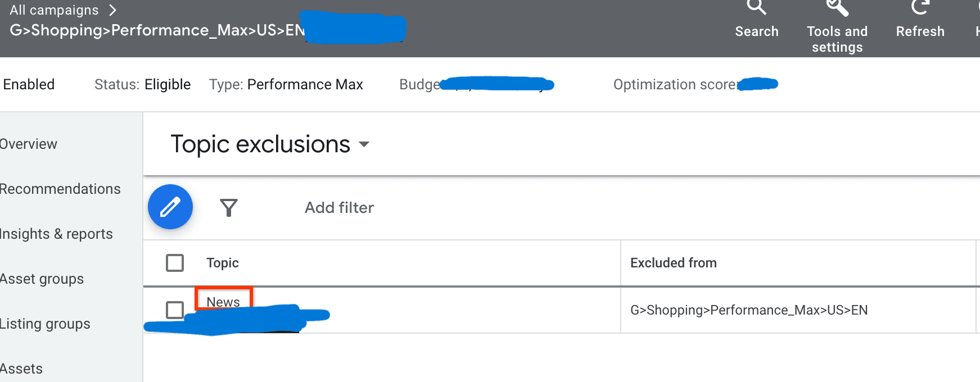Go to Recommendations in side menu
Screen dimensions: 980x382
(60, 189)
